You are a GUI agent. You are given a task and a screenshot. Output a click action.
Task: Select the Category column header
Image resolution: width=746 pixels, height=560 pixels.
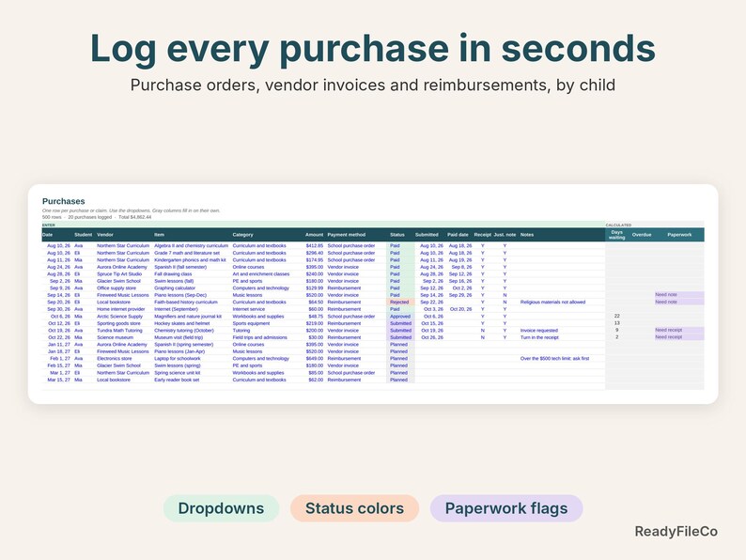[242, 235]
